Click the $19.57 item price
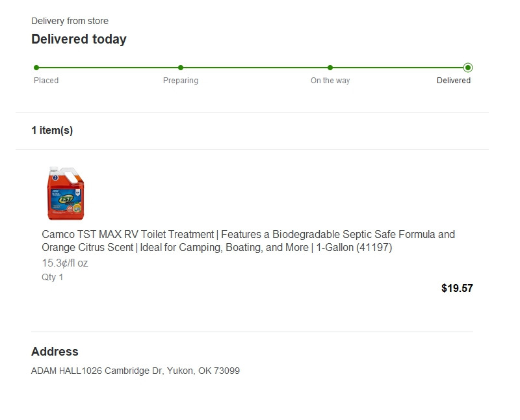Screen dimensions: 520x420 [457, 288]
